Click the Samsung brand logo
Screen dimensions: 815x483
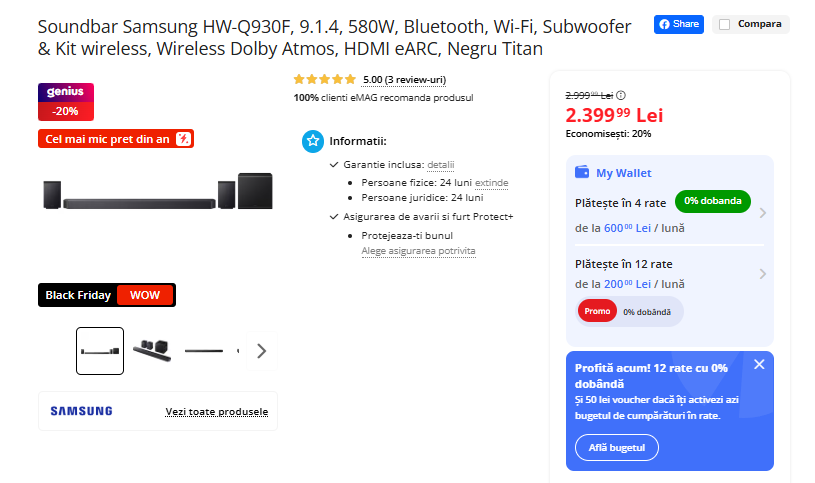point(81,411)
